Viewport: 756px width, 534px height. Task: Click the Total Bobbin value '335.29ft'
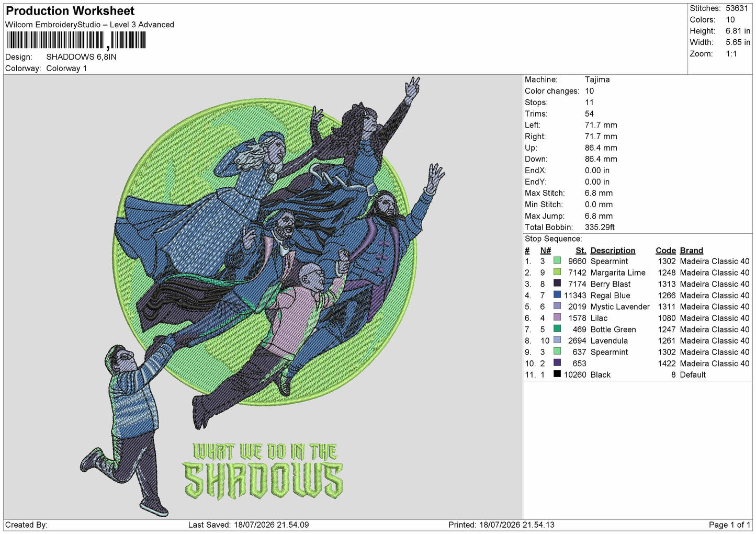600,228
